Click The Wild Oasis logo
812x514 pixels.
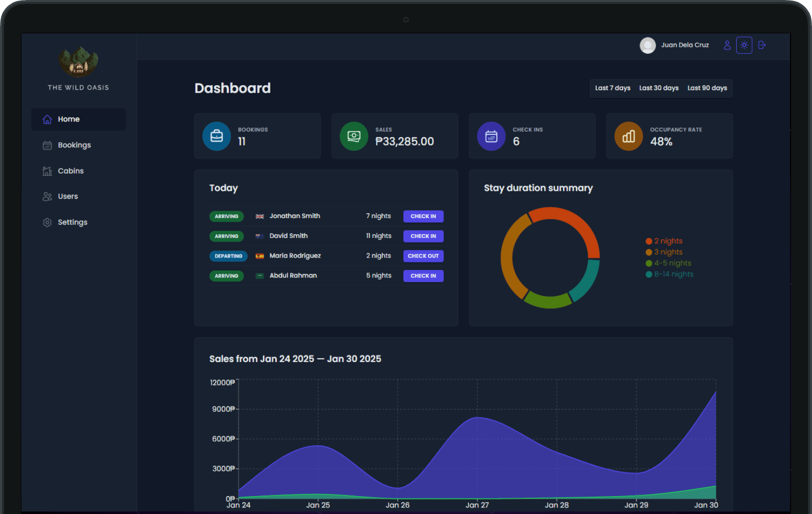pos(78,63)
